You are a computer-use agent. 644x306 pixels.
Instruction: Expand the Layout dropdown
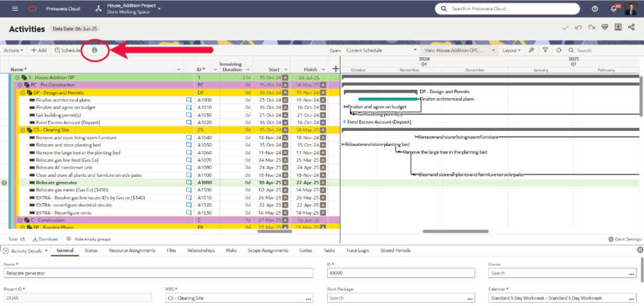click(511, 50)
